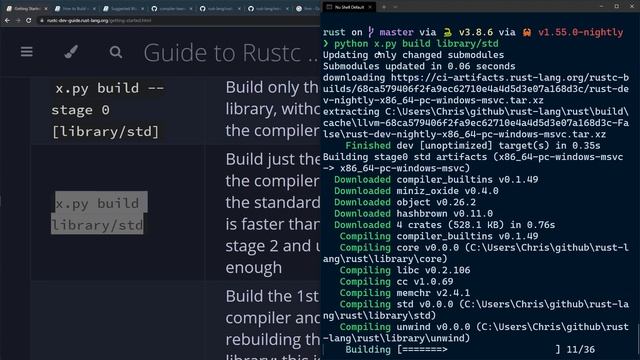
Task: Switch to the Suggested Workflows browser tab
Action: click(123, 8)
